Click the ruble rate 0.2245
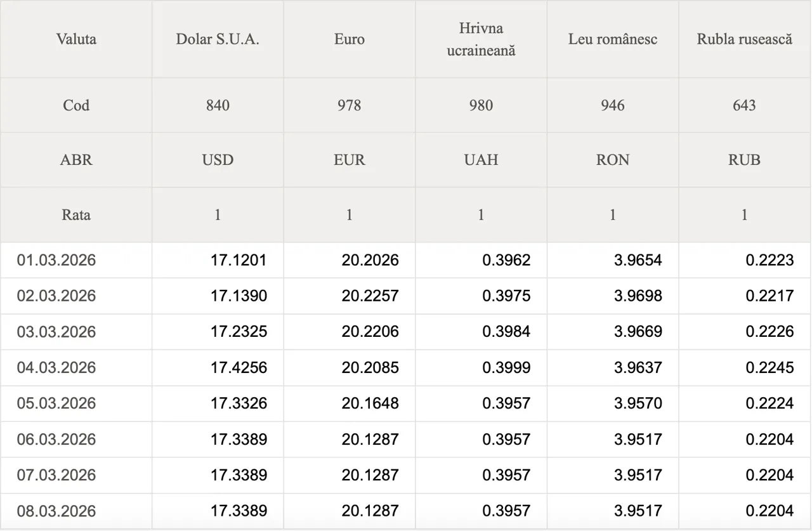Viewport: 812px width, 531px height. click(769, 367)
